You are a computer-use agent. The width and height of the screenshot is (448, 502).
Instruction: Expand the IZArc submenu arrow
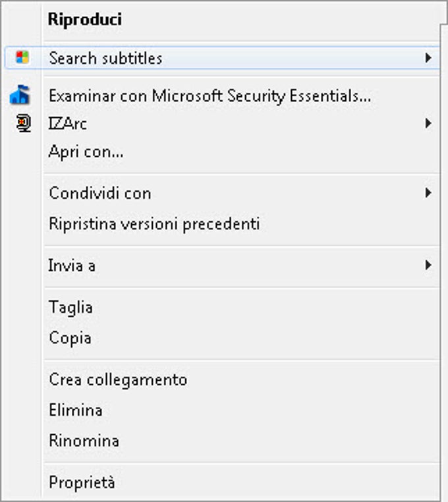click(428, 123)
